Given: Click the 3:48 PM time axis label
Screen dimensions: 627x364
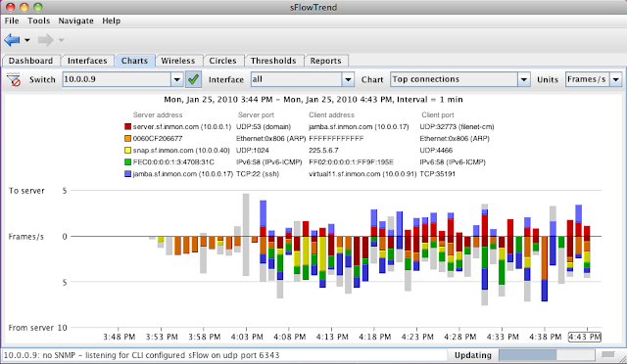Looking at the screenshot, I should (119, 337).
